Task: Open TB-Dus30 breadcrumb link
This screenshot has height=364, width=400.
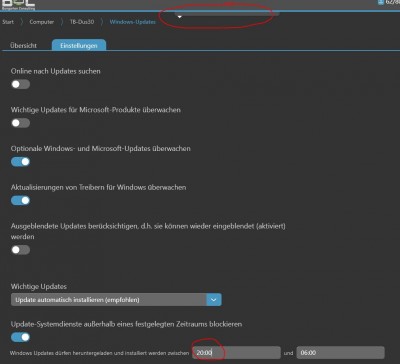Action: [82, 22]
